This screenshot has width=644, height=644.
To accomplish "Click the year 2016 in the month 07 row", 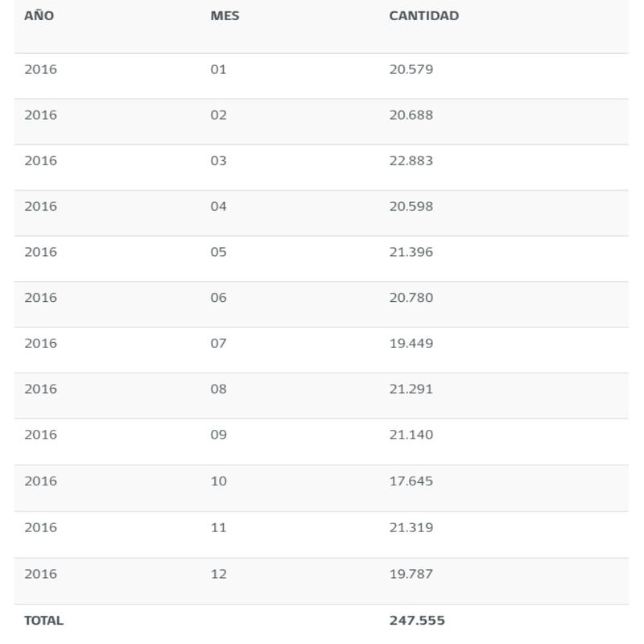I will [41, 343].
